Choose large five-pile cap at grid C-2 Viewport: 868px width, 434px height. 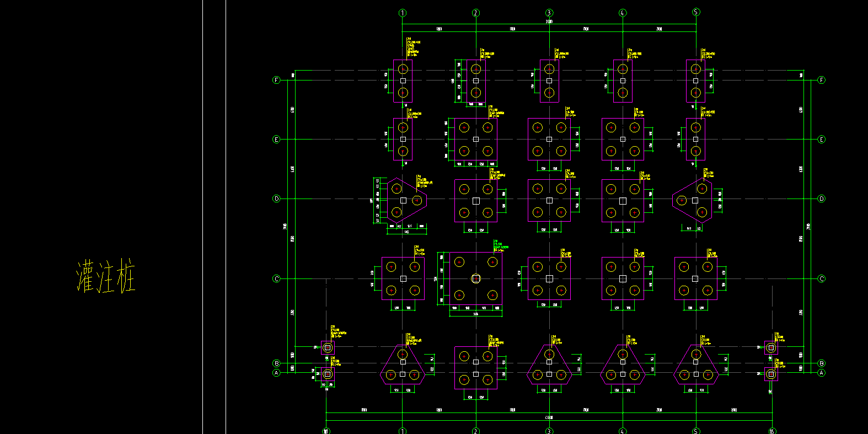click(476, 278)
